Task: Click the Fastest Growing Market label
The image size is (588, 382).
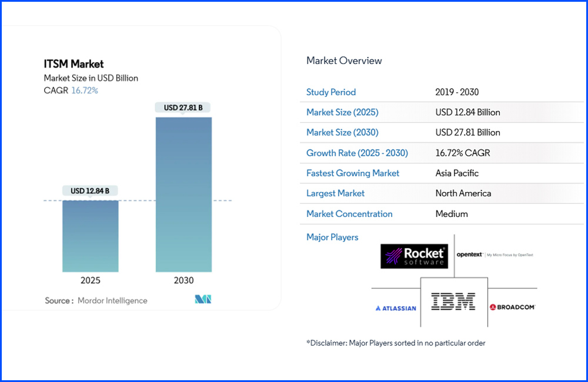Action: click(353, 173)
